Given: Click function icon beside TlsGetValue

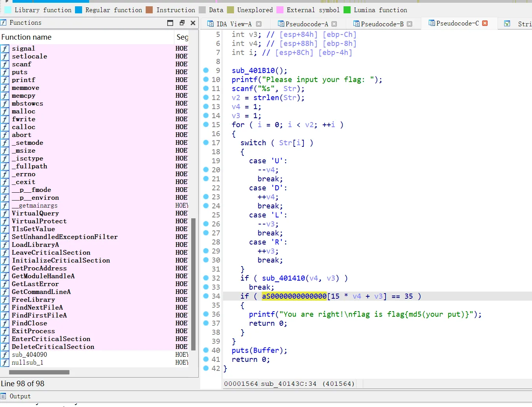Looking at the screenshot, I should (5, 229).
